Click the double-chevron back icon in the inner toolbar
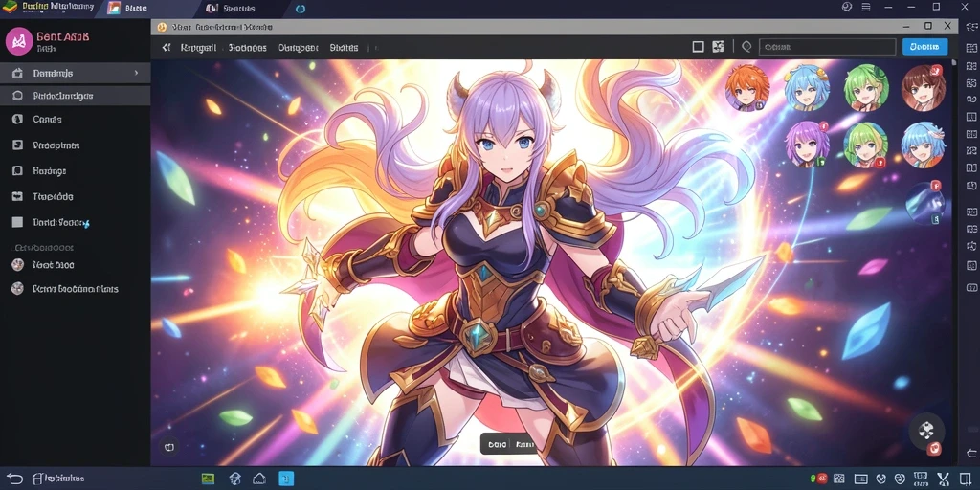The height and width of the screenshot is (490, 980). tap(166, 48)
